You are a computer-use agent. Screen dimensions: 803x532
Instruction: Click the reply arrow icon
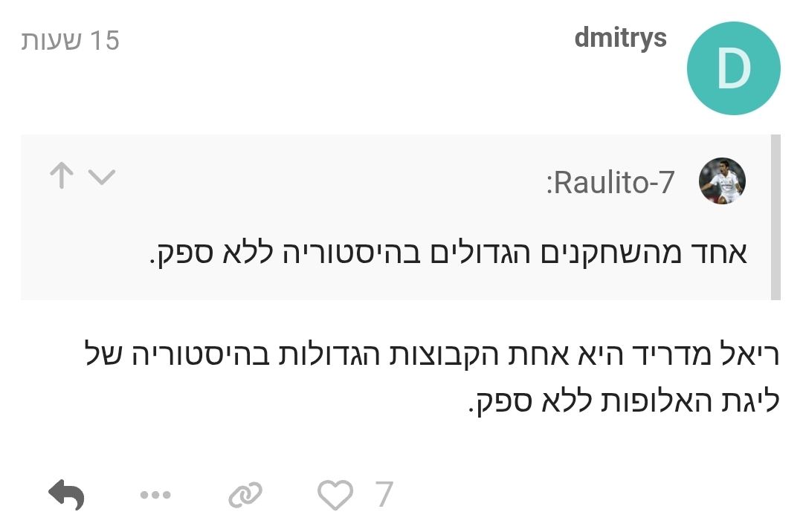(66, 494)
